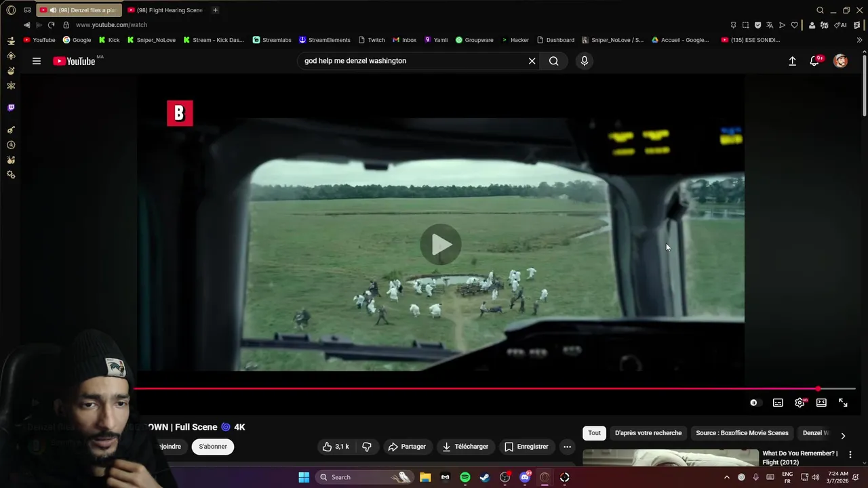
Task: Select the D'après votre recherche chip
Action: (x=648, y=433)
